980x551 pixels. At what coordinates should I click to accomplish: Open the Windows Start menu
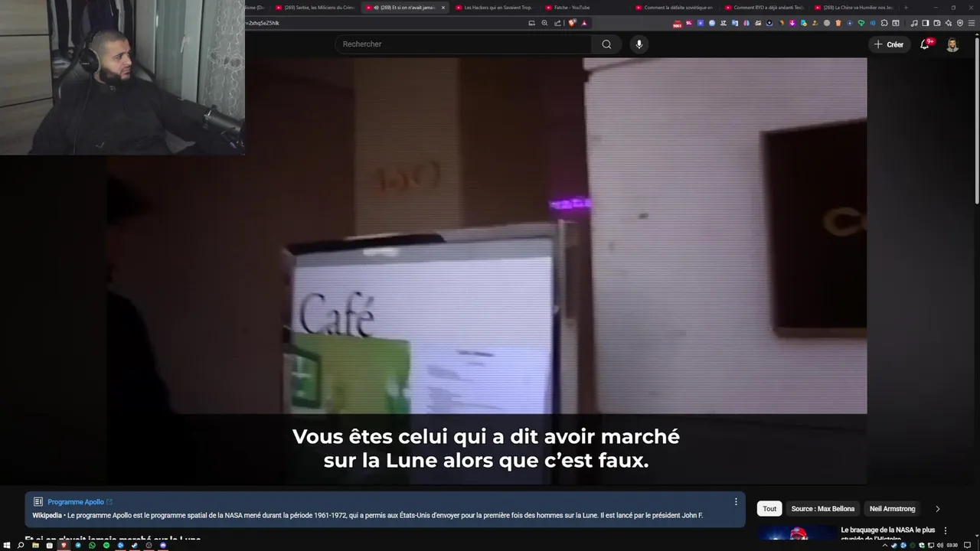(7, 545)
